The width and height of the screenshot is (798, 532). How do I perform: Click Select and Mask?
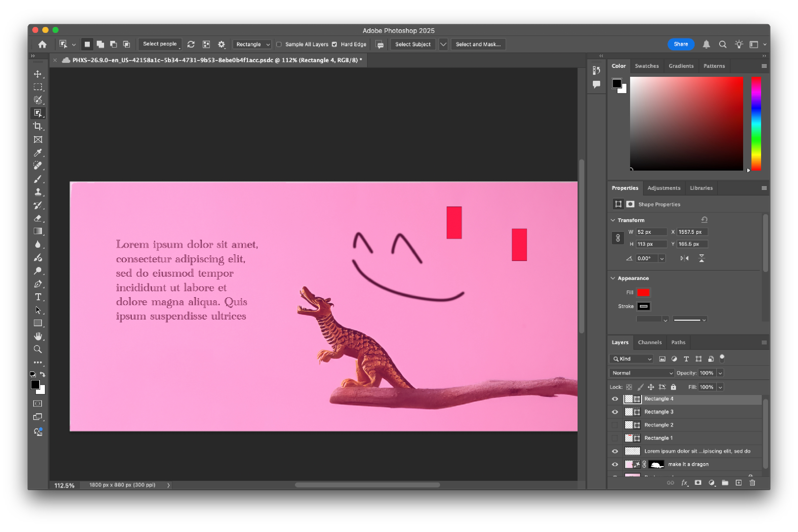point(478,44)
